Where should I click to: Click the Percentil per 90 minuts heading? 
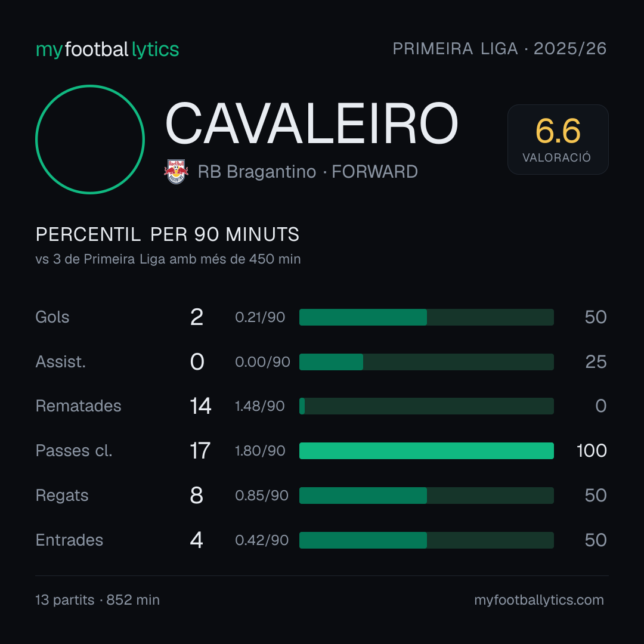pyautogui.click(x=168, y=234)
